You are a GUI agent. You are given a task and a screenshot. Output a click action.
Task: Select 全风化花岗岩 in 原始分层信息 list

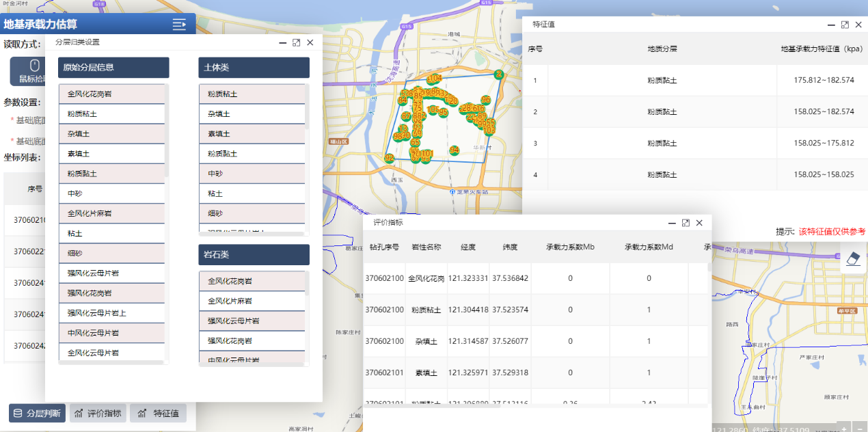pos(111,94)
